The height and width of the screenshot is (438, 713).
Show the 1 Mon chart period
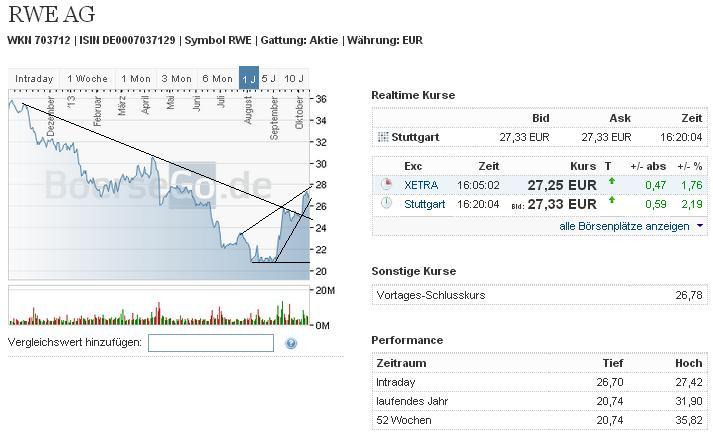click(x=135, y=79)
